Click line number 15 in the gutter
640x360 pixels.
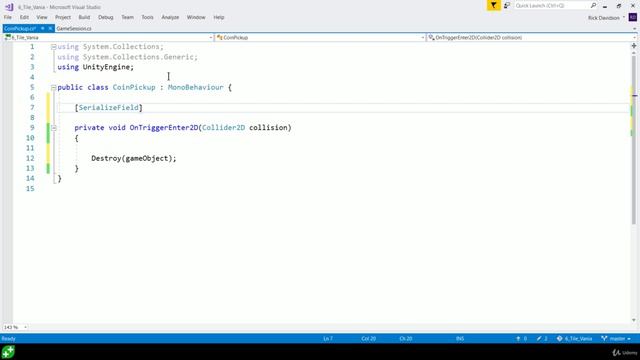tap(30, 189)
